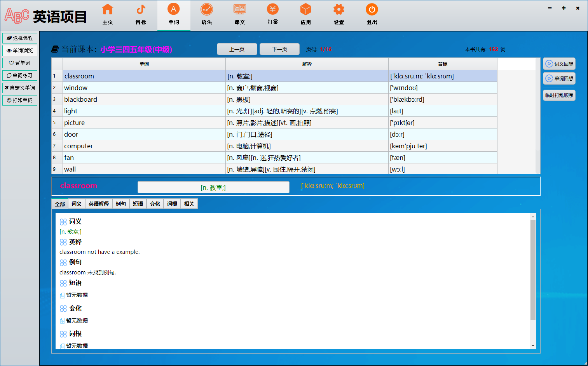Open the 打赏 donate icon
The width and height of the screenshot is (588, 366).
[273, 9]
